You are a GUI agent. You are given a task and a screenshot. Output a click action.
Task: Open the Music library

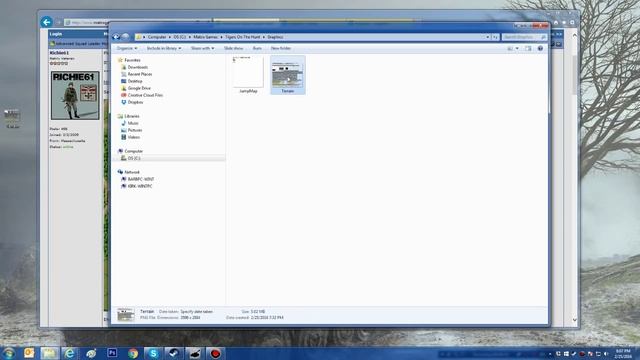(x=133, y=123)
